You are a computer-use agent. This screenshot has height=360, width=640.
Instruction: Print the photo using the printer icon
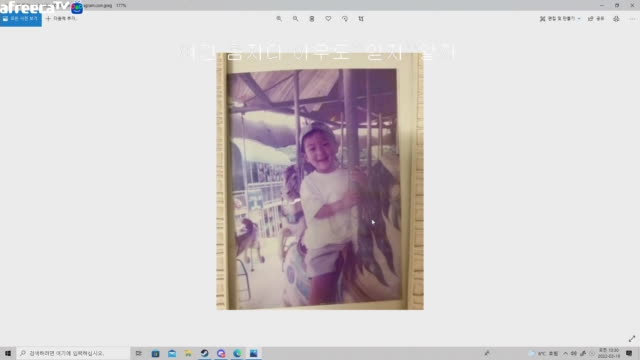click(616, 19)
